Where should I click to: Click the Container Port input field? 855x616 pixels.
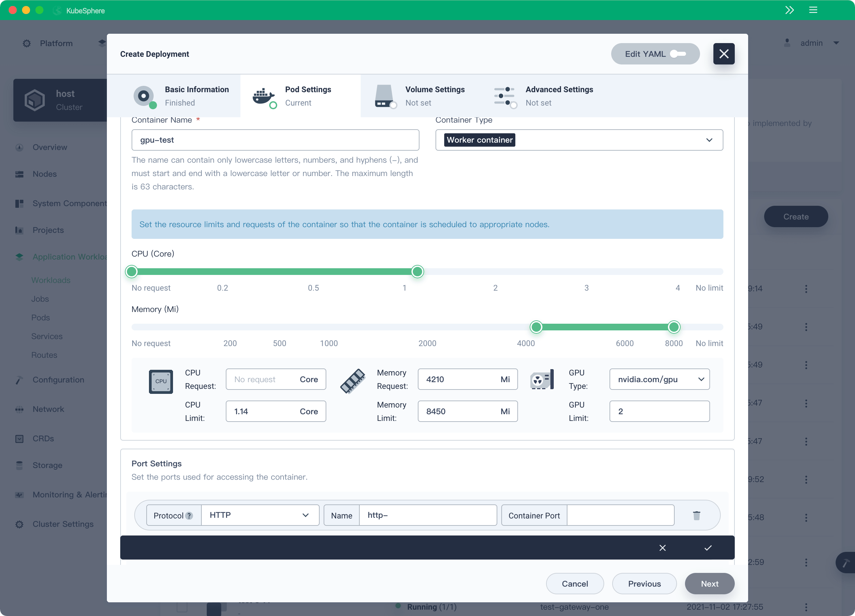620,515
